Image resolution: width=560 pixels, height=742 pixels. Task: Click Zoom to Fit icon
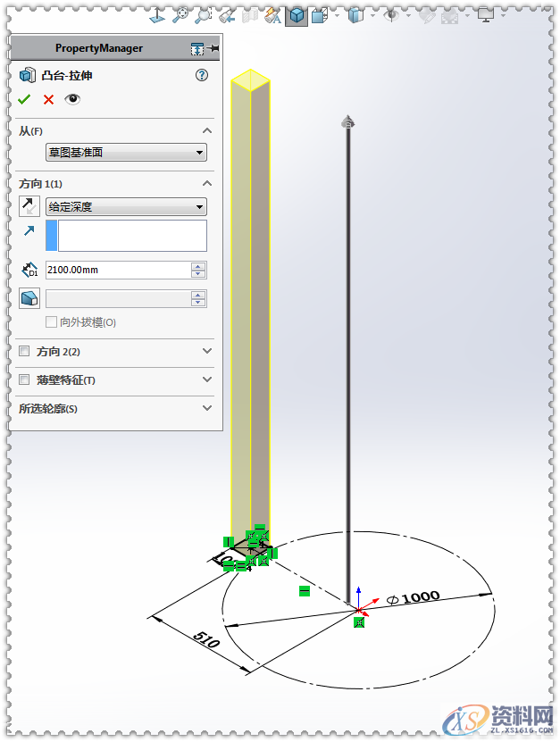pos(180,16)
